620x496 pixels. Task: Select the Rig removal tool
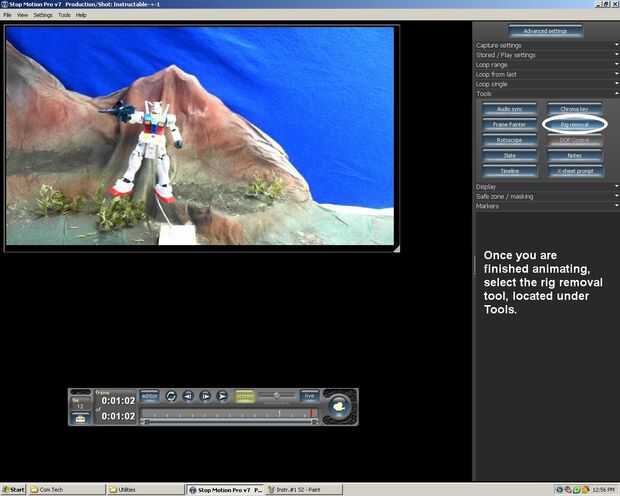click(575, 124)
